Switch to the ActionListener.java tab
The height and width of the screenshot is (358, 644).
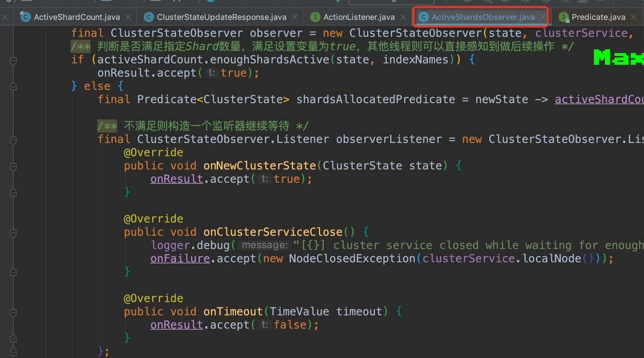(358, 17)
